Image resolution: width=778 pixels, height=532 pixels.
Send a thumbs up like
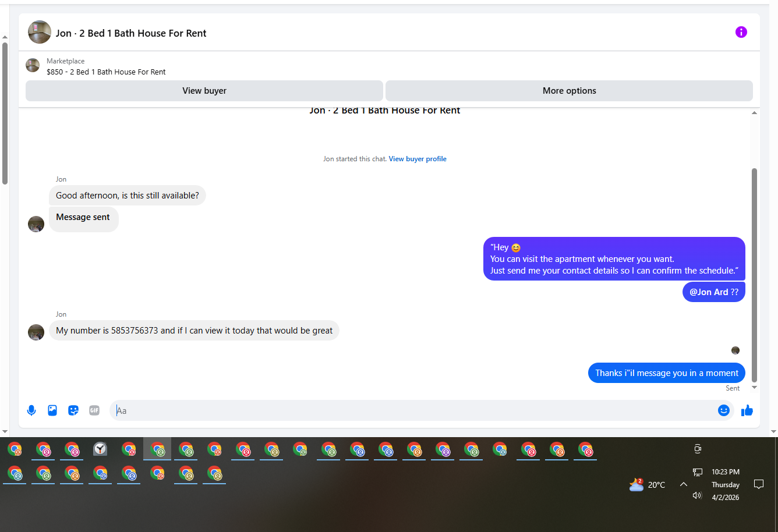point(747,411)
